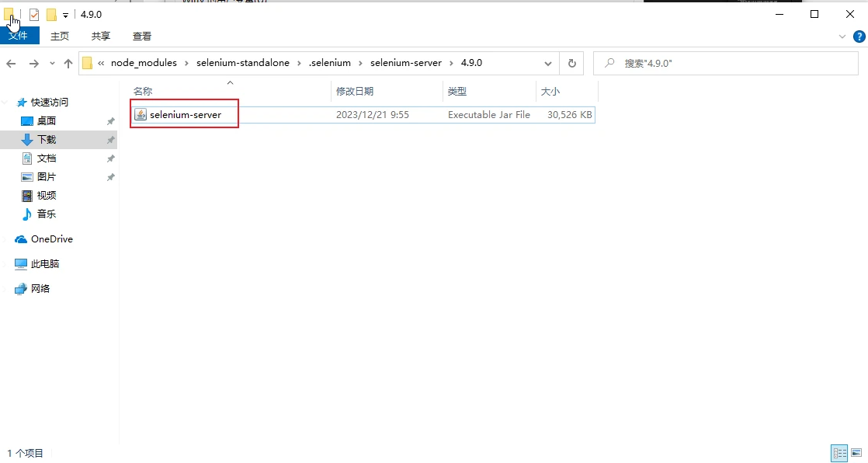
Task: Navigate to selenium-standalone in breadcrumb
Action: (243, 63)
